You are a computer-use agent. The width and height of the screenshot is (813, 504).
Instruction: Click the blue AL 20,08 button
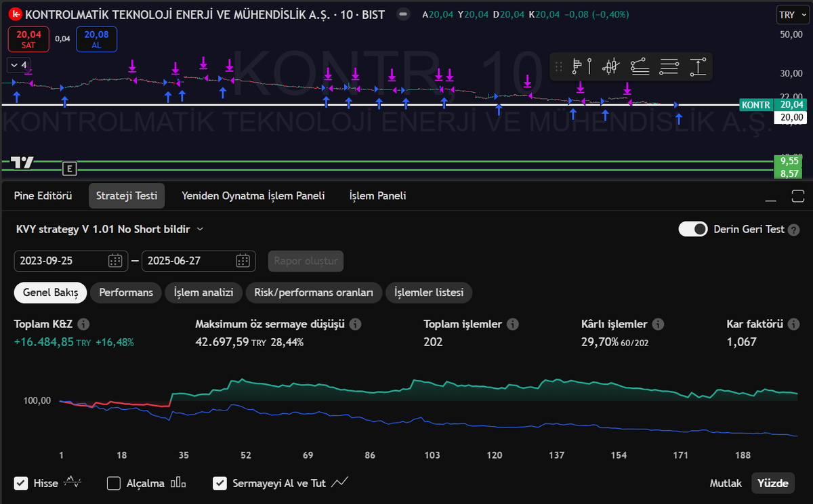(x=97, y=39)
